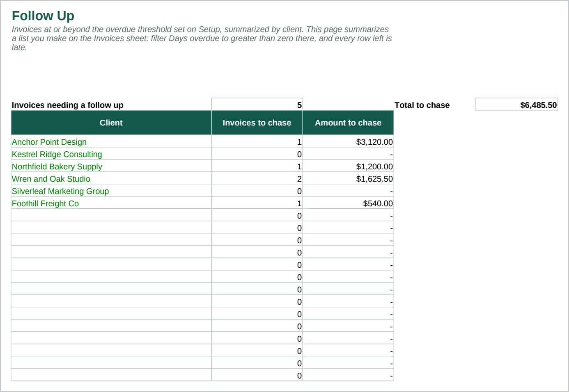
Task: Select the "Northfield Bakery Supply" client cell
Action: point(111,166)
